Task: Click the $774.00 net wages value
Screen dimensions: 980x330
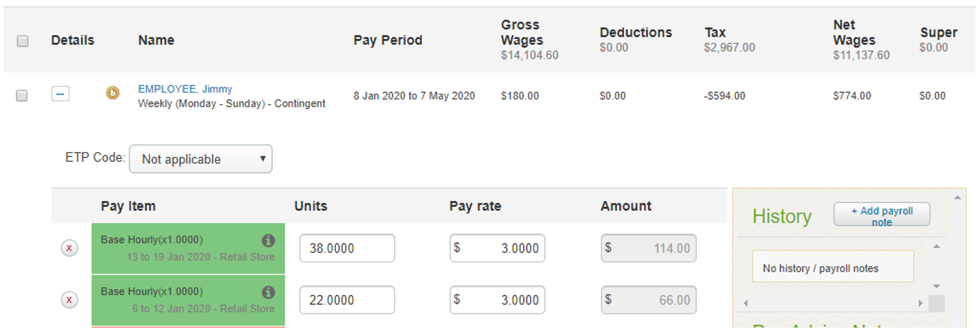Action: tap(852, 96)
